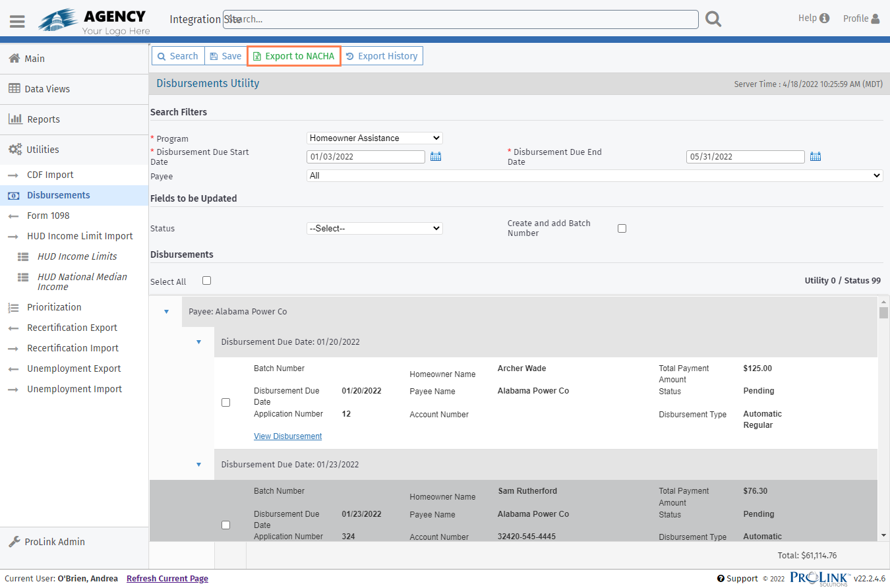This screenshot has height=588, width=890.
Task: Click the magnifying glass search icon
Action: (713, 19)
